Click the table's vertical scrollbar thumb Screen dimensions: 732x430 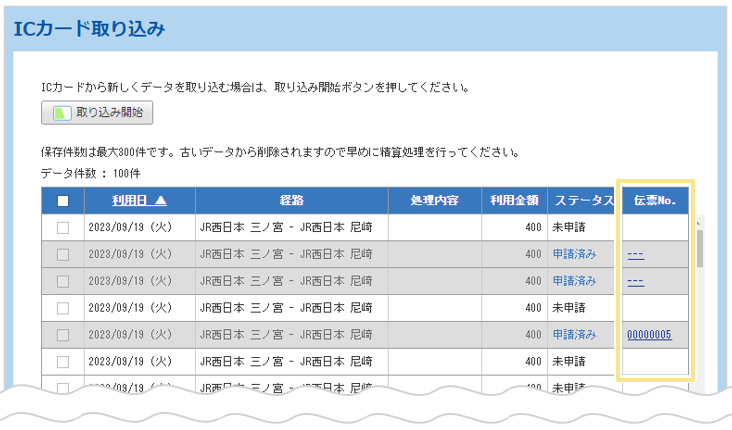699,247
